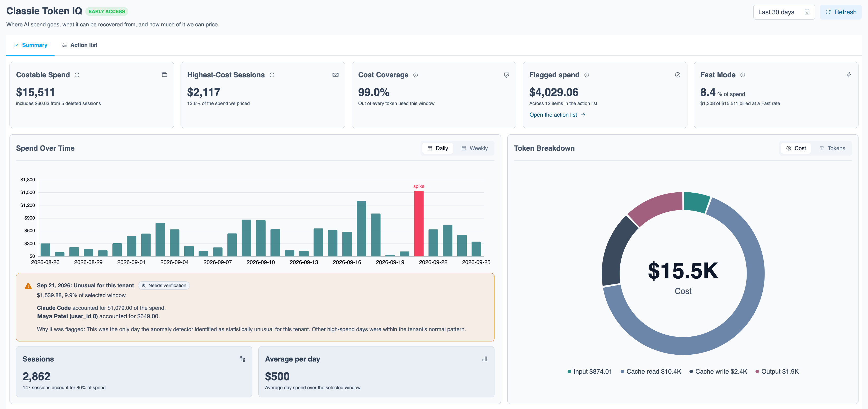Image resolution: width=868 pixels, height=409 pixels.
Task: Click the info icon next to Costable Spend
Action: pos(77,75)
